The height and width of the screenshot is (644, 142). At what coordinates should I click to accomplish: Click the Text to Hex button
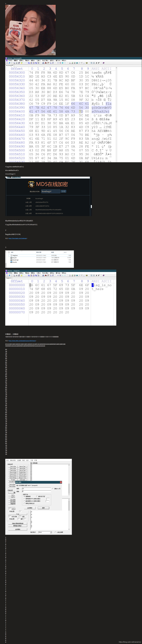tap(13, 467)
